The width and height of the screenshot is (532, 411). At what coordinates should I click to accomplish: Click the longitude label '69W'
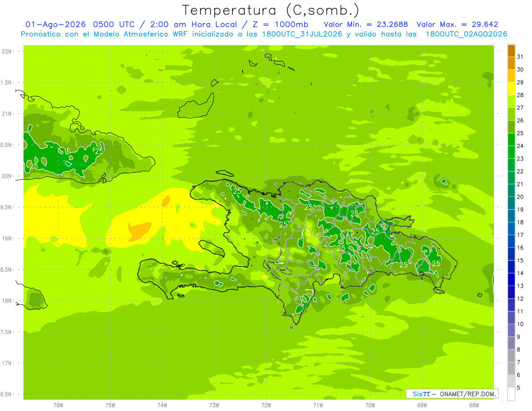point(422,405)
